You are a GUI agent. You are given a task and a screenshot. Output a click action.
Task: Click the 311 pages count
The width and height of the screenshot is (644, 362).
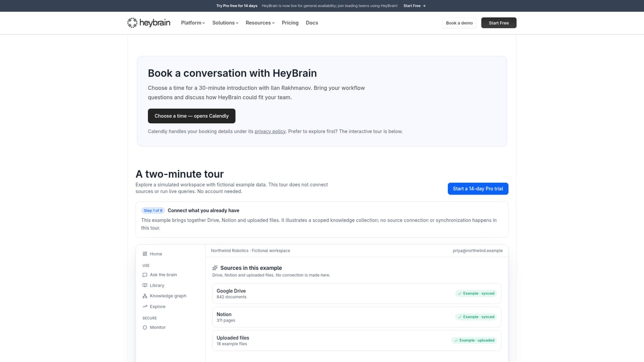point(226,320)
